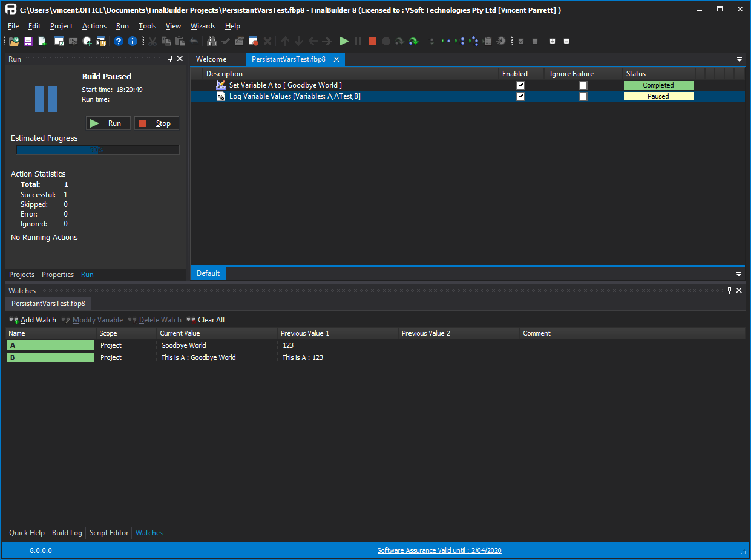The width and height of the screenshot is (751, 560).
Task: Click the Set Variable action icon
Action: coord(220,85)
